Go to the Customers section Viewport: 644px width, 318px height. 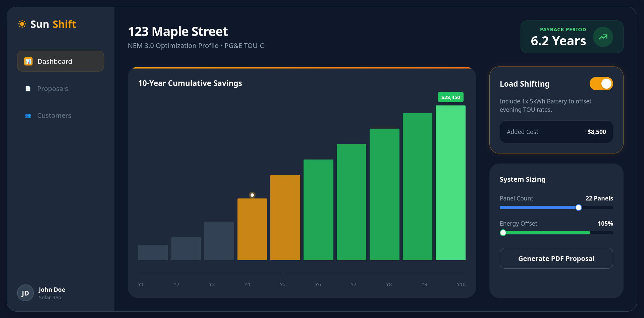click(54, 116)
